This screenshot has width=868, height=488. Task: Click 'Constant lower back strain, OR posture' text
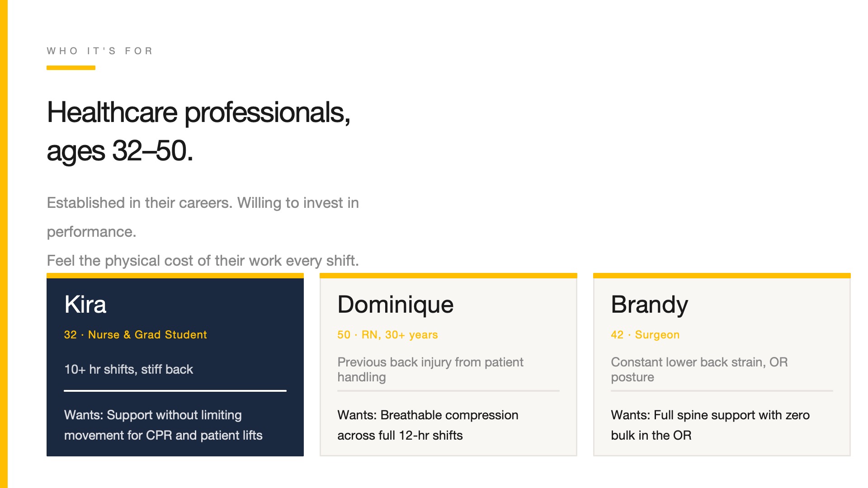tap(699, 370)
